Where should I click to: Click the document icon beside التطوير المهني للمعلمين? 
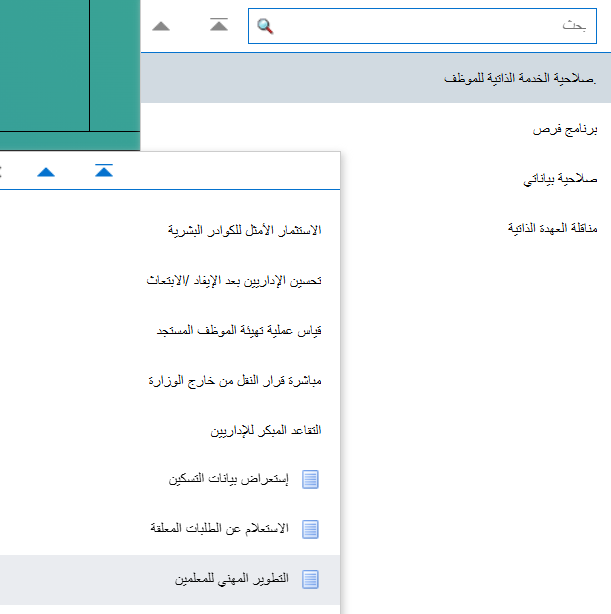tap(311, 580)
